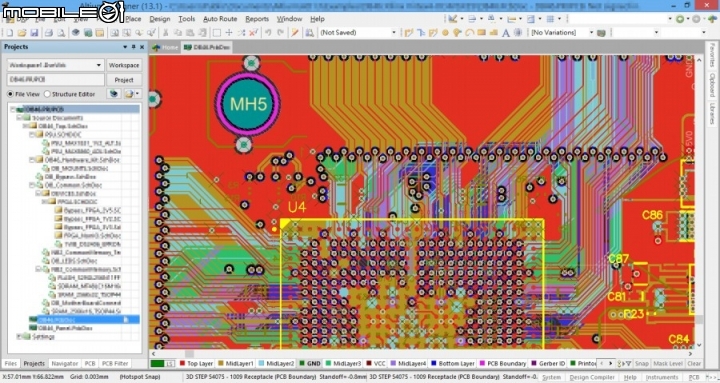
Task: Click the Place Polygon Pour icon
Action: coord(494,33)
